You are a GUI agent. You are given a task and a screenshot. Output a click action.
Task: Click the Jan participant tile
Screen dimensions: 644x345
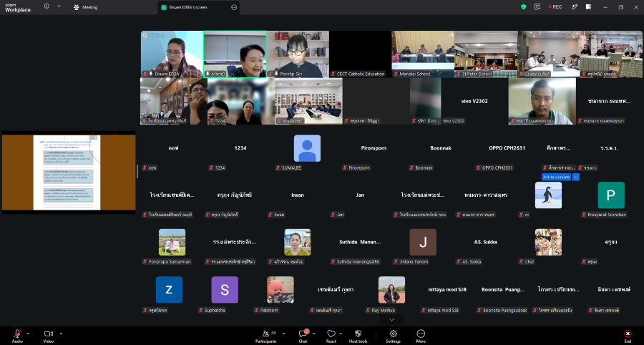point(360,195)
